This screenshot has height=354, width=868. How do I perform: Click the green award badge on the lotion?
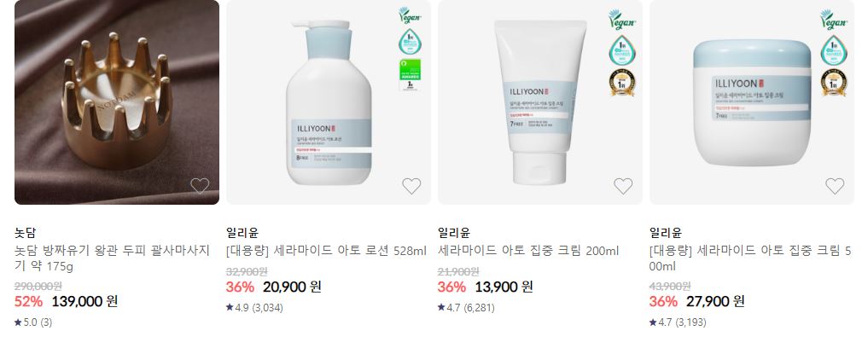click(411, 75)
